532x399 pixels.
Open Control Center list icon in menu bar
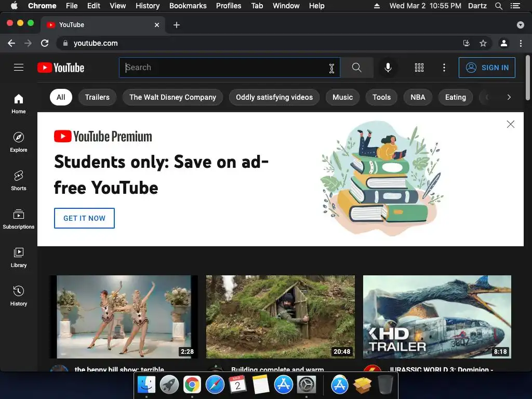click(515, 6)
